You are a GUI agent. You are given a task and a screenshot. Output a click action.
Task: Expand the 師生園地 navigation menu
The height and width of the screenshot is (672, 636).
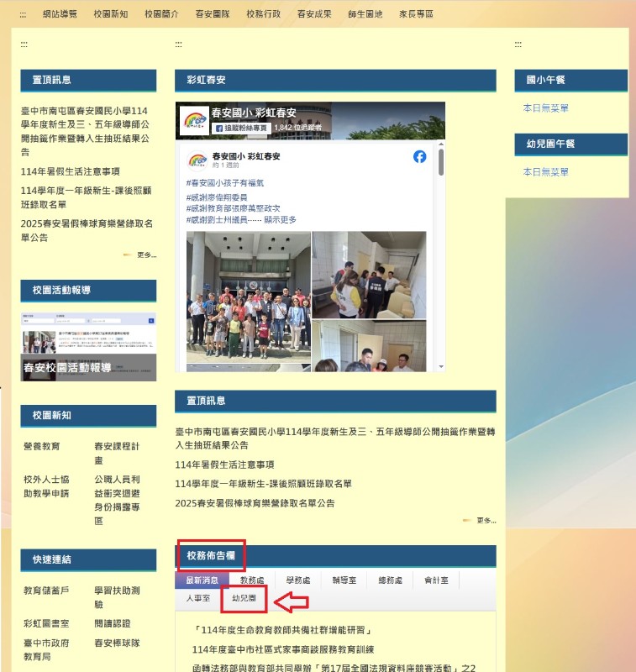coord(365,14)
